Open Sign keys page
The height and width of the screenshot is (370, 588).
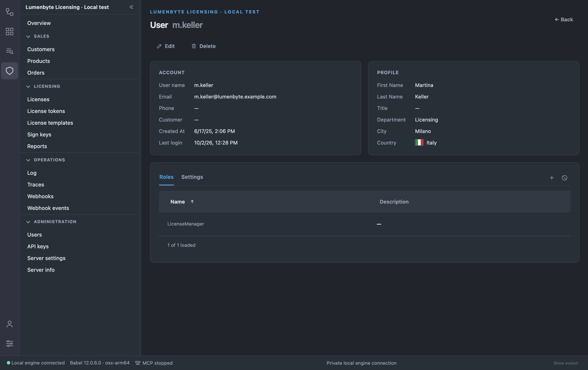[39, 134]
